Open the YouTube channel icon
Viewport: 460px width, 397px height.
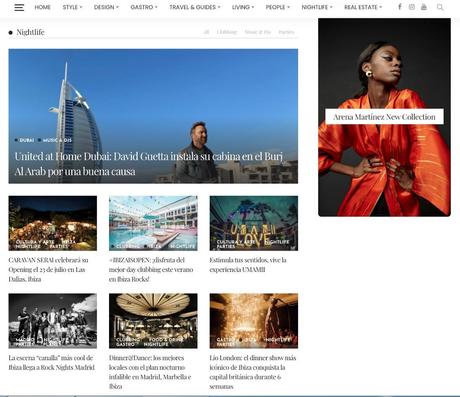pos(424,7)
